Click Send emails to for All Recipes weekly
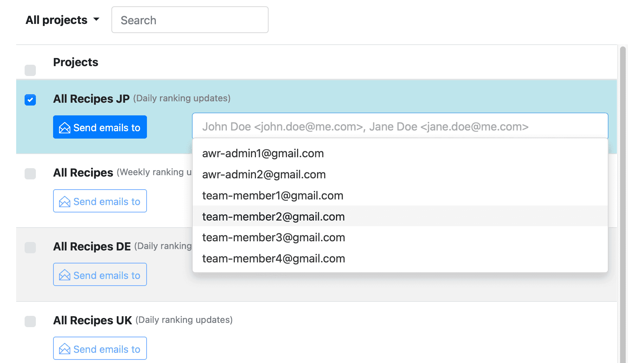Viewport: 644px width, 363px height. pyautogui.click(x=100, y=201)
